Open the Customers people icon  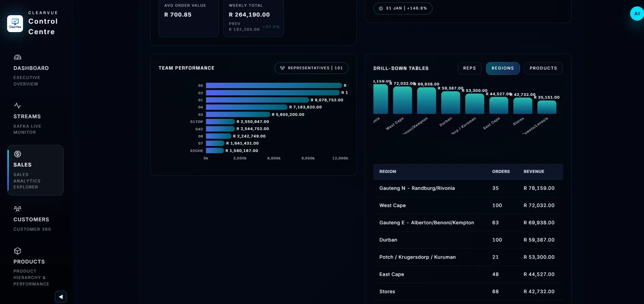click(18, 209)
